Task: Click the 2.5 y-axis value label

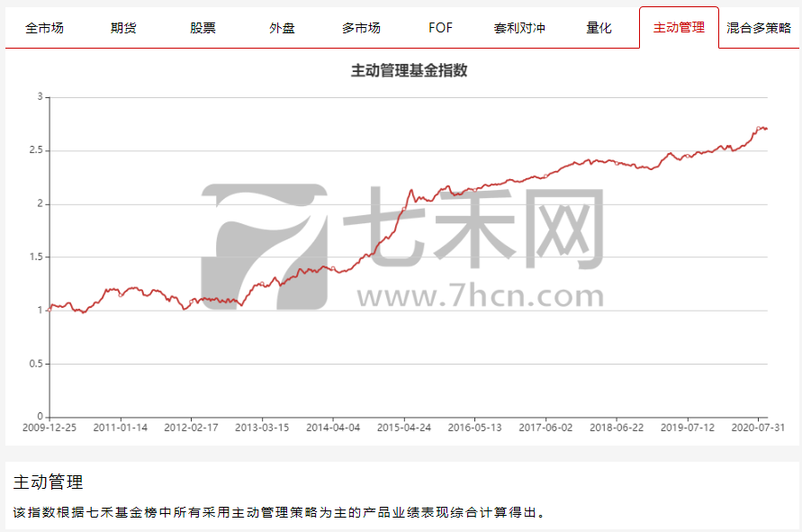Action: tap(36, 150)
